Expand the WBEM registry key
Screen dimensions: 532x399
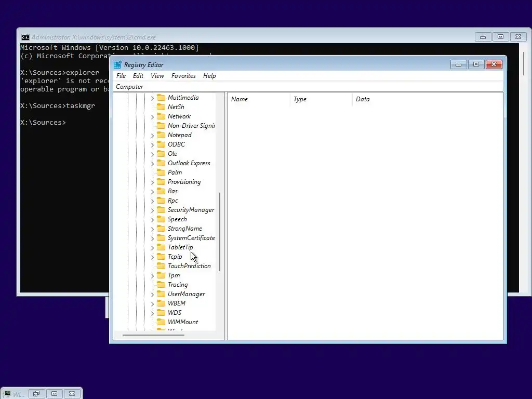coord(152,304)
